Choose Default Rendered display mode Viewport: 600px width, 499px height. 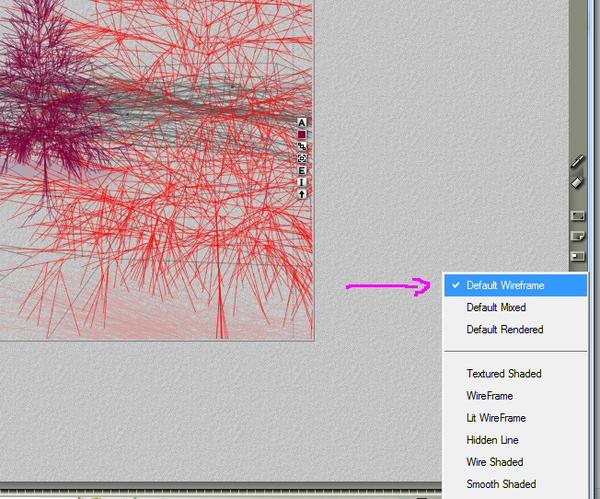click(x=515, y=329)
